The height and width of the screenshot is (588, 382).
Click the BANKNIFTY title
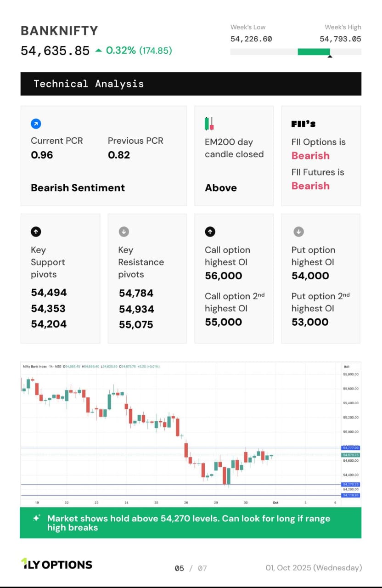coord(59,31)
